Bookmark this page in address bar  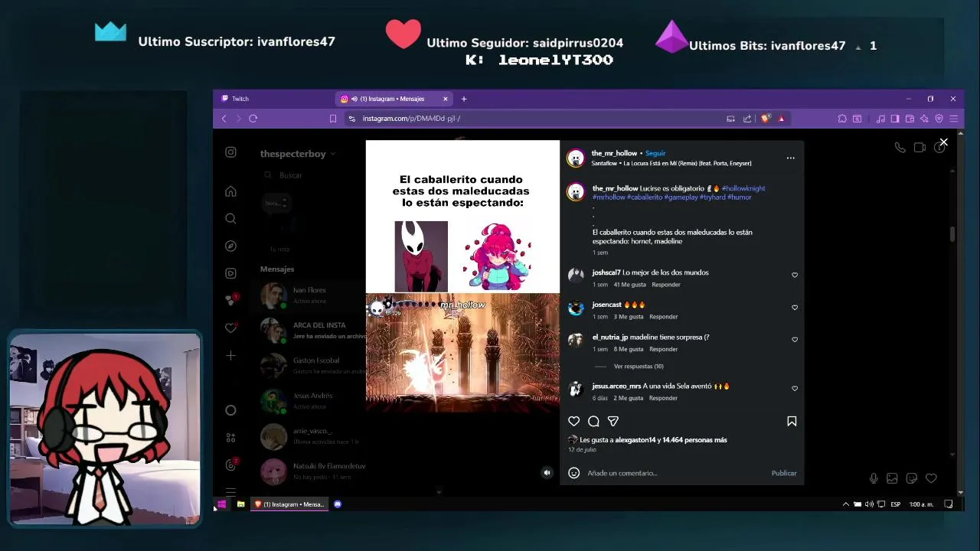333,119
